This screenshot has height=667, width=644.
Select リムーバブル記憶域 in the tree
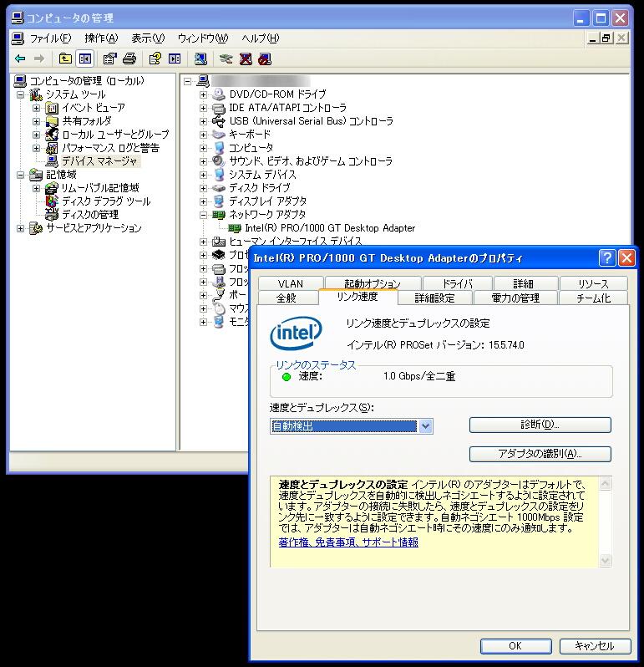point(100,188)
